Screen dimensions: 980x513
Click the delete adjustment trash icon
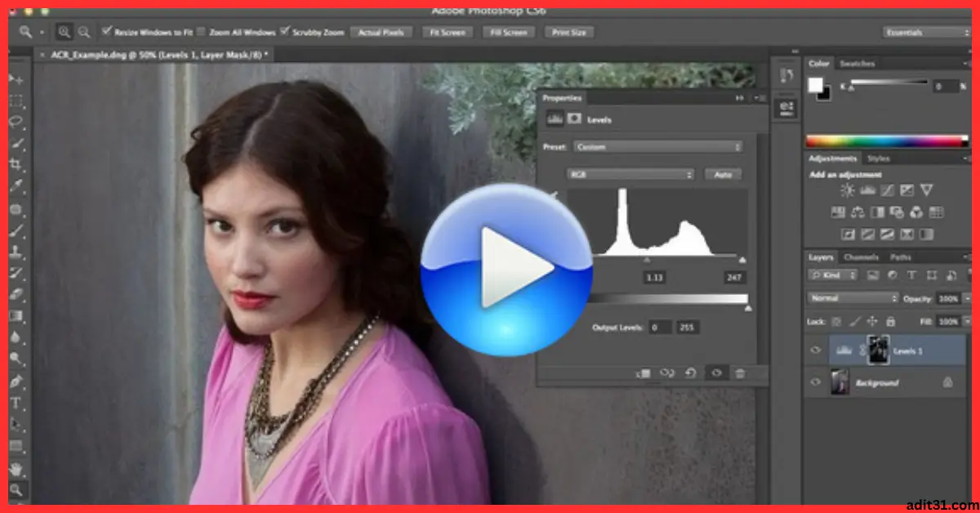pos(740,372)
